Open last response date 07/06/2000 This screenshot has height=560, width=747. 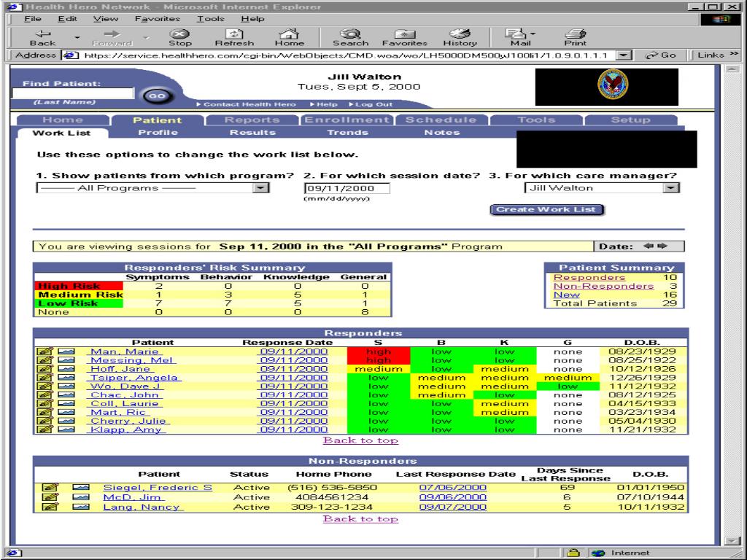[453, 487]
